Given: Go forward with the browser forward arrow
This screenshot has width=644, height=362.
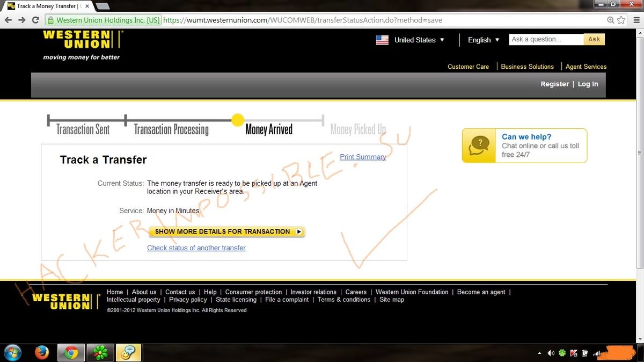Looking at the screenshot, I should click(x=22, y=20).
